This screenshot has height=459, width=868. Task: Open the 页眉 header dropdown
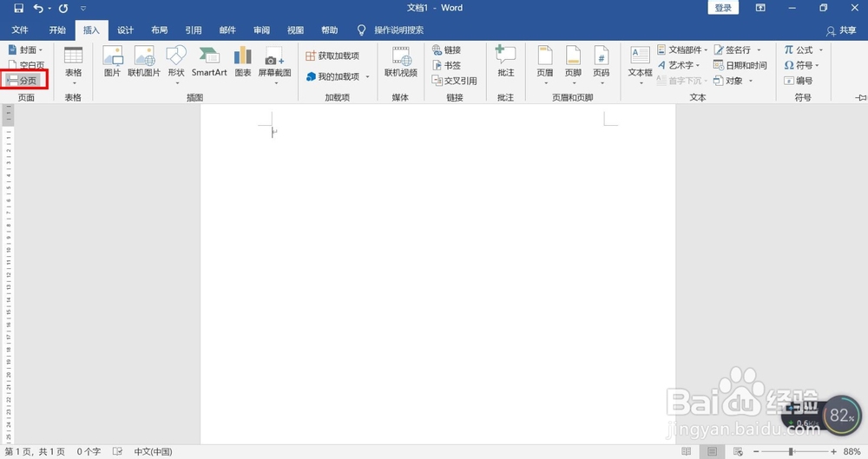click(x=545, y=65)
